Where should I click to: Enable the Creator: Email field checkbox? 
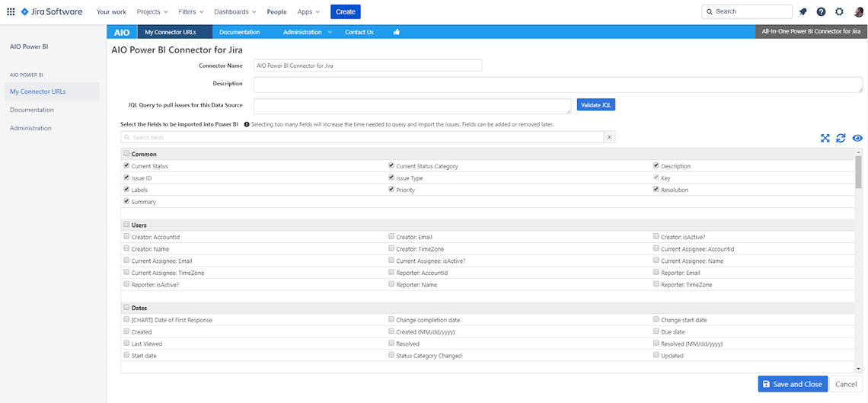[391, 237]
